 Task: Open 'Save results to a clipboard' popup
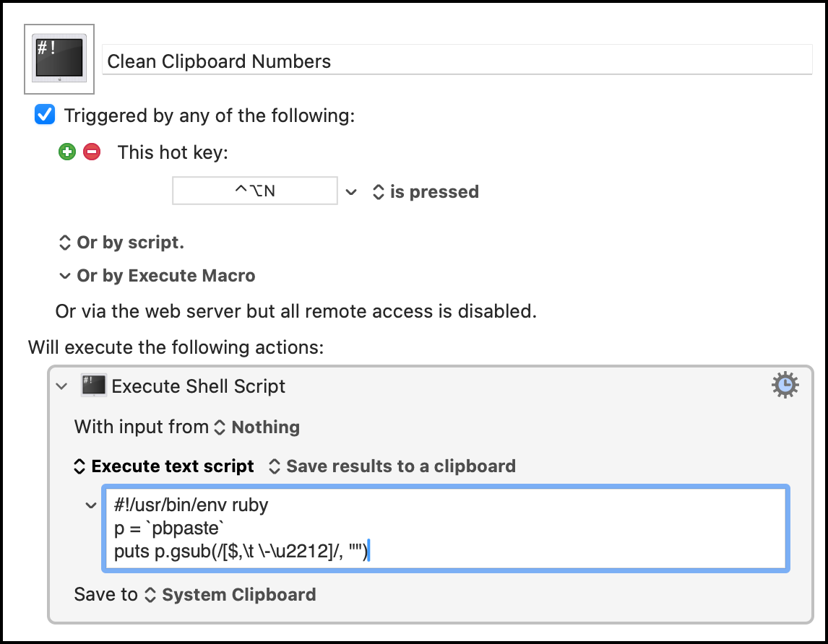(392, 466)
